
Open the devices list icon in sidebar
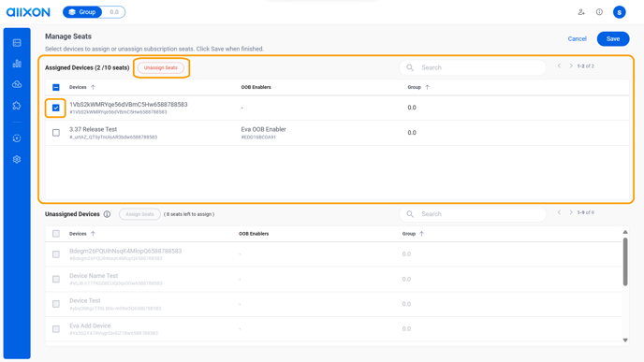17,43
